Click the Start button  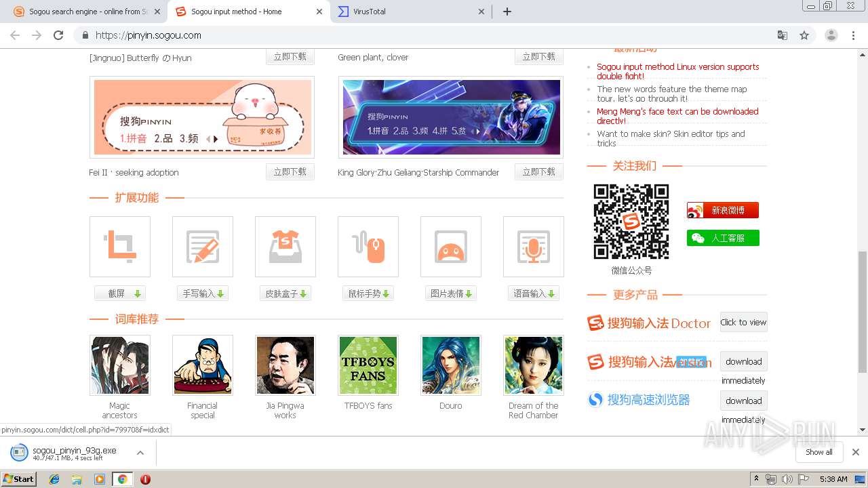[x=18, y=479]
